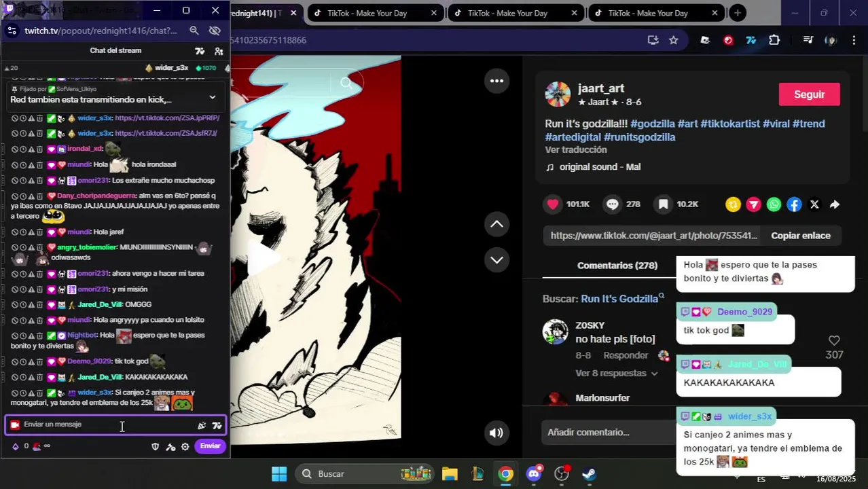Click username omori231 on 'y mi misión' message
Viewport: 868px width, 489px height.
click(93, 289)
